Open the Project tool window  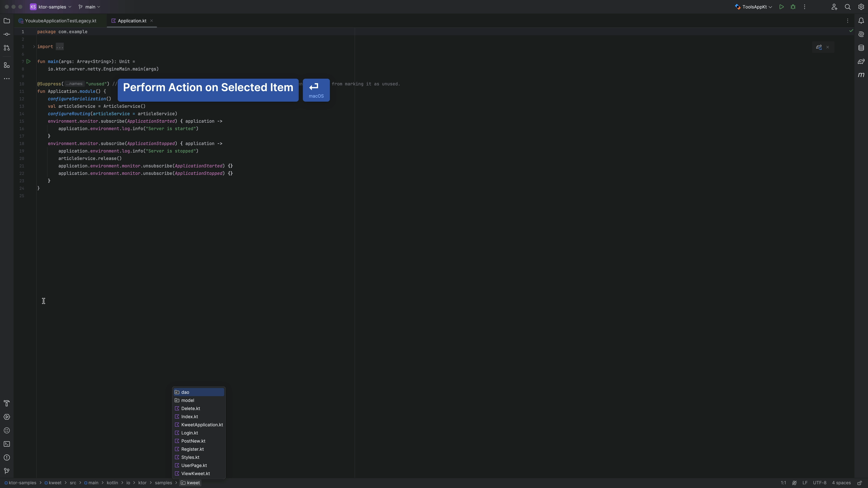tap(7, 21)
